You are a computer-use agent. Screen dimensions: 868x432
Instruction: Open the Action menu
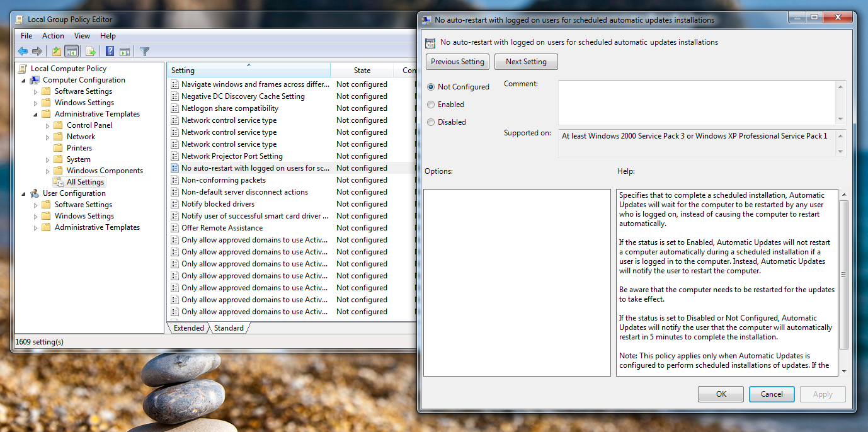[53, 36]
